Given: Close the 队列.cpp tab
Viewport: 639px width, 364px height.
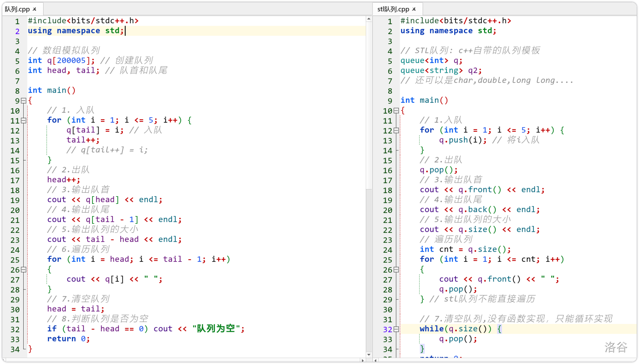Looking at the screenshot, I should 34,9.
